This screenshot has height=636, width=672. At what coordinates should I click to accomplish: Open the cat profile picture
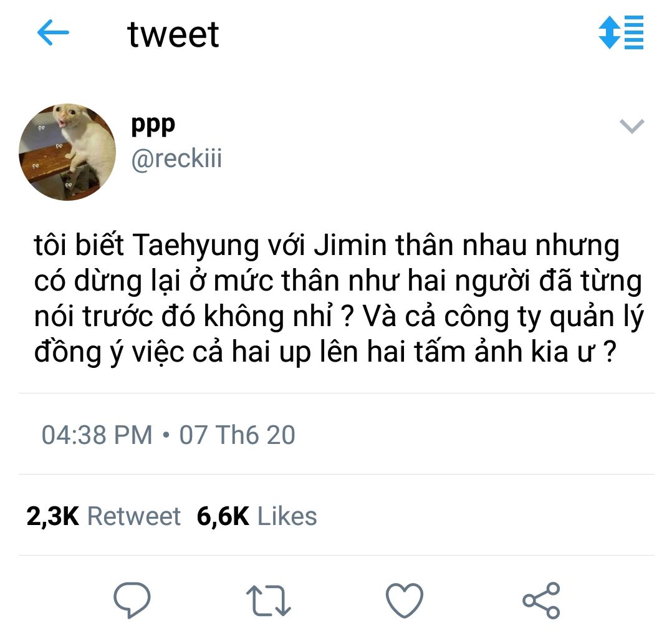point(67,152)
